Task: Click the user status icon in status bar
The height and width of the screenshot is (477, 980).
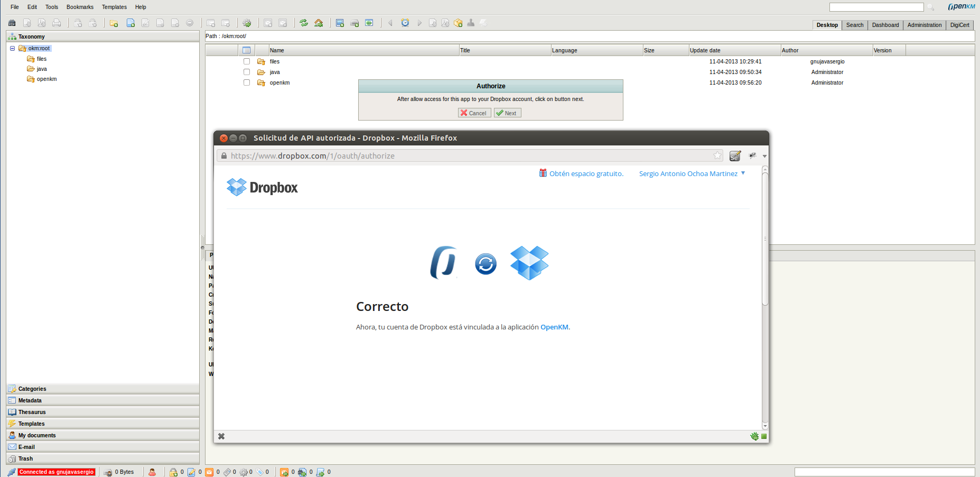Action: pos(152,472)
